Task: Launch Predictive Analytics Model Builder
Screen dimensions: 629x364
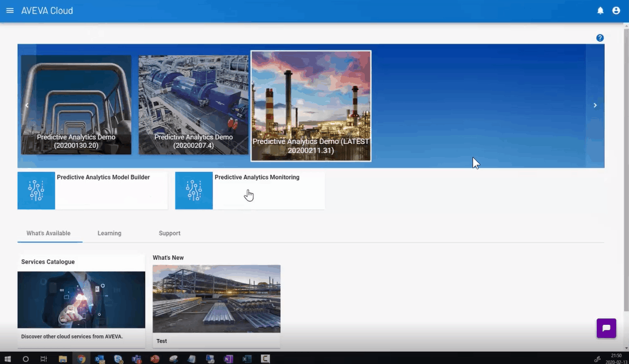Action: pyautogui.click(x=92, y=190)
